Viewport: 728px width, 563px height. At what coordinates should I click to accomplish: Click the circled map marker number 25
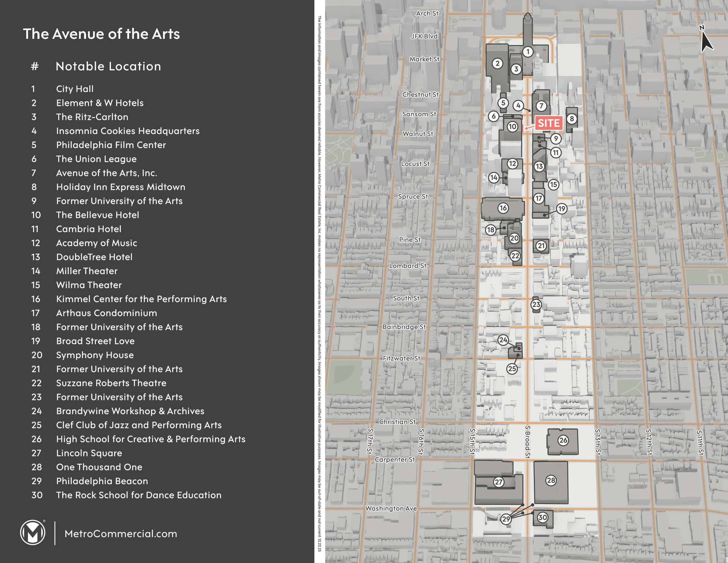coord(512,368)
